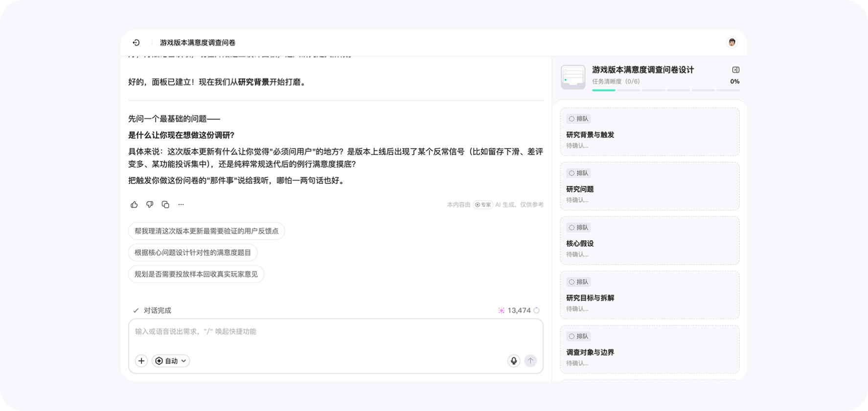This screenshot has width=868, height=411.
Task: Choose suggestion 规划是否需要投放样本回收真实玩家意见
Action: (196, 274)
